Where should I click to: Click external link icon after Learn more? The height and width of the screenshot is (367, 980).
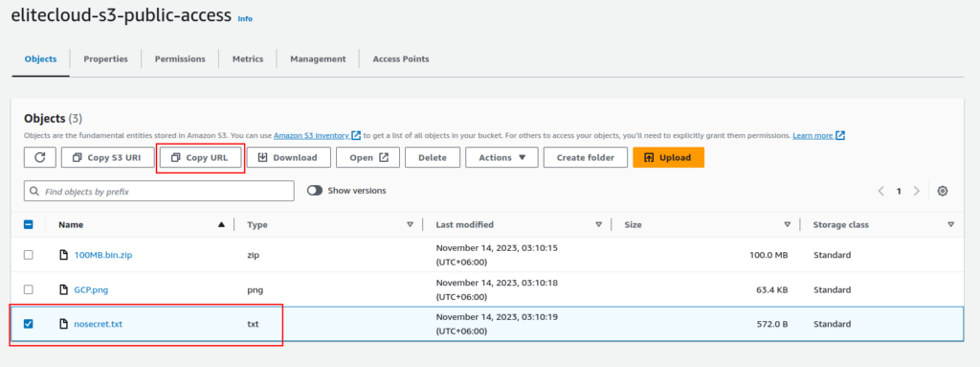(840, 135)
